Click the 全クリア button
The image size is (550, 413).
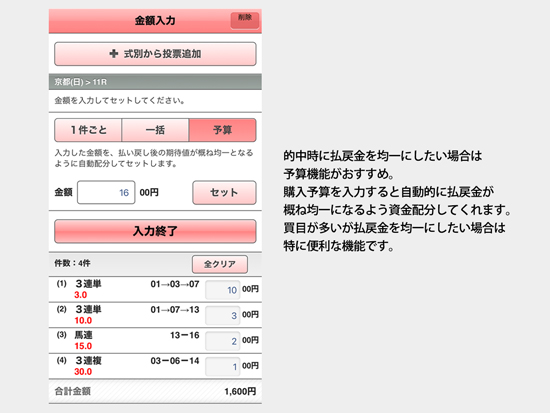pos(220,264)
